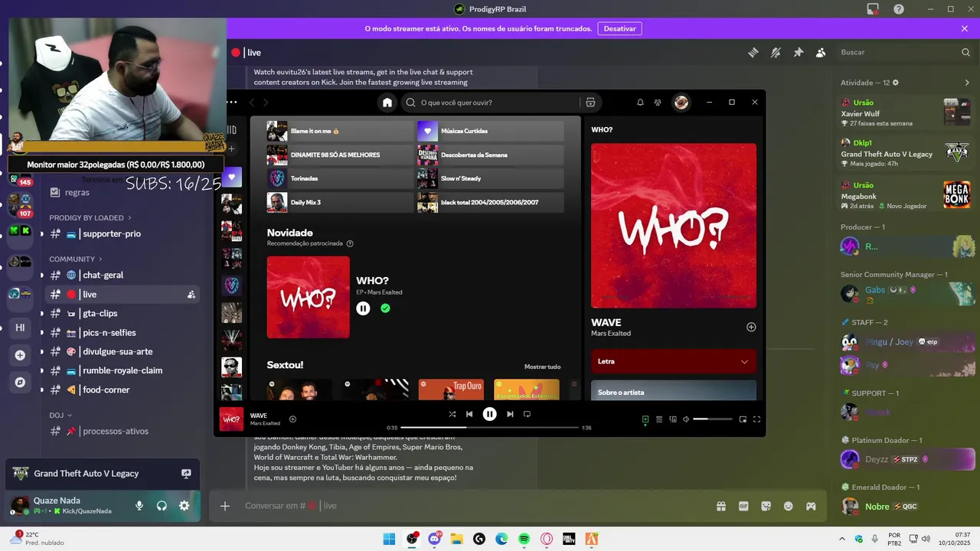Open Spotify profile avatar menu
Image resolution: width=980 pixels, height=551 pixels.
tap(681, 103)
